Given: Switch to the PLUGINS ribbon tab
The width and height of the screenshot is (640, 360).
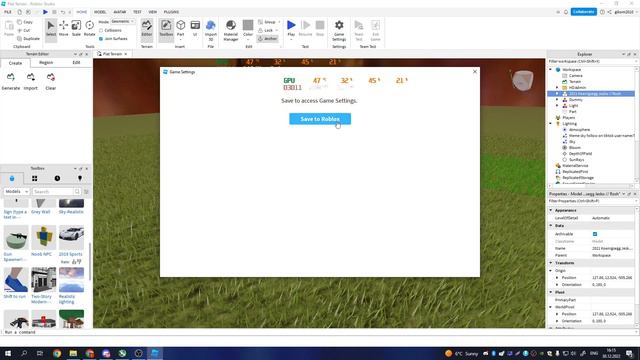Looking at the screenshot, I should coord(171,12).
